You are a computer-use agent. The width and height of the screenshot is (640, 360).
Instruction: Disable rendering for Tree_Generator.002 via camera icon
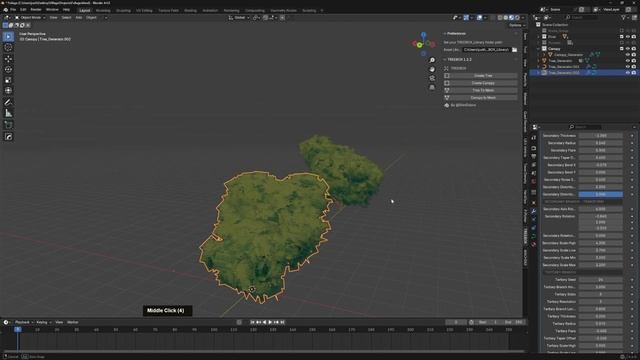tap(634, 73)
